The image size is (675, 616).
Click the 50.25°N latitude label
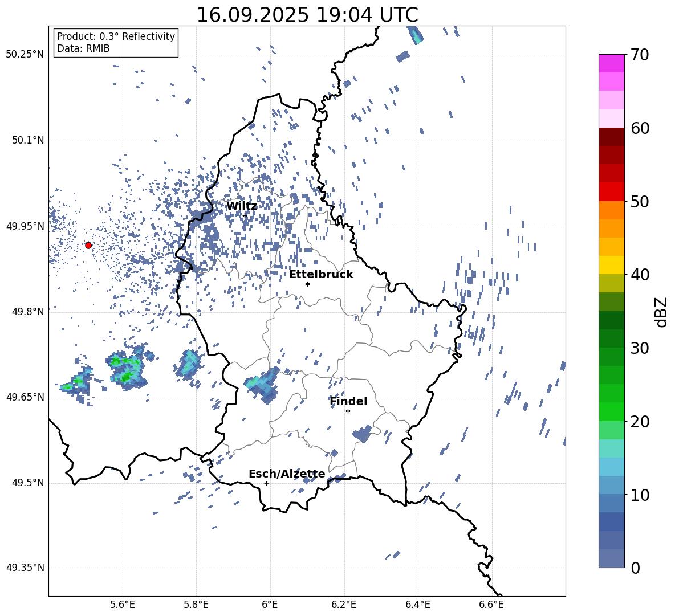click(x=25, y=55)
